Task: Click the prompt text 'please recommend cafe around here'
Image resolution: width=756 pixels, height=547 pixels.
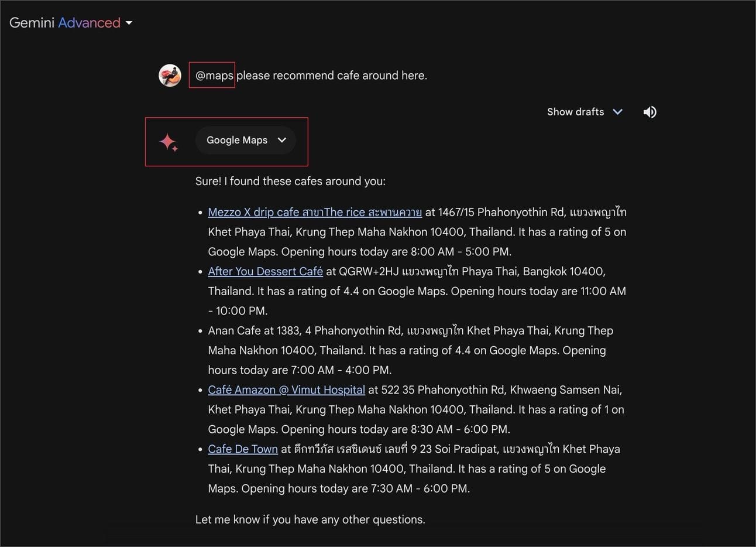Action: coord(332,76)
